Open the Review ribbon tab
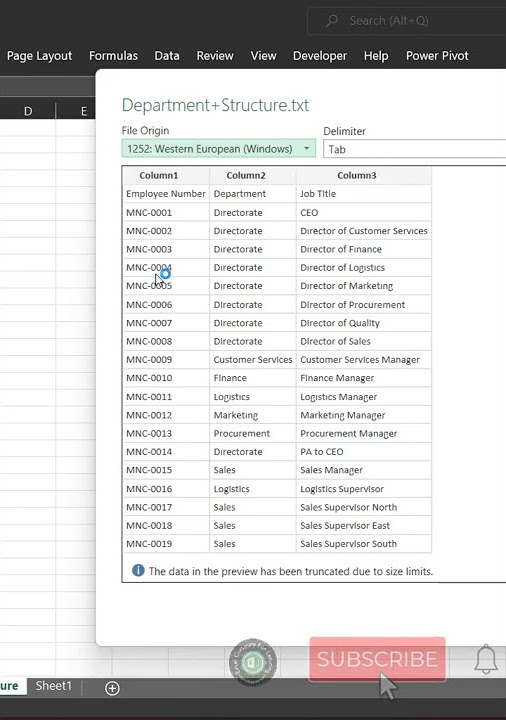This screenshot has height=720, width=506. click(x=215, y=56)
